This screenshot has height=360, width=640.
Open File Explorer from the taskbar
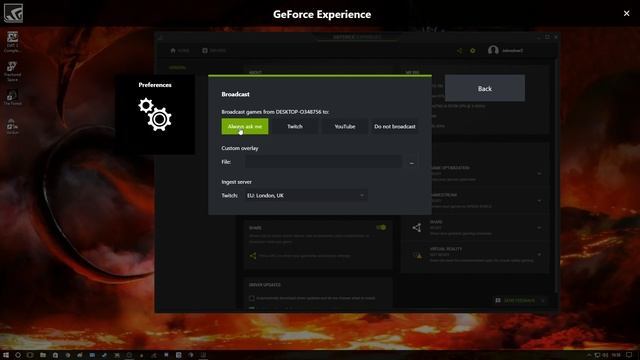coord(42,355)
